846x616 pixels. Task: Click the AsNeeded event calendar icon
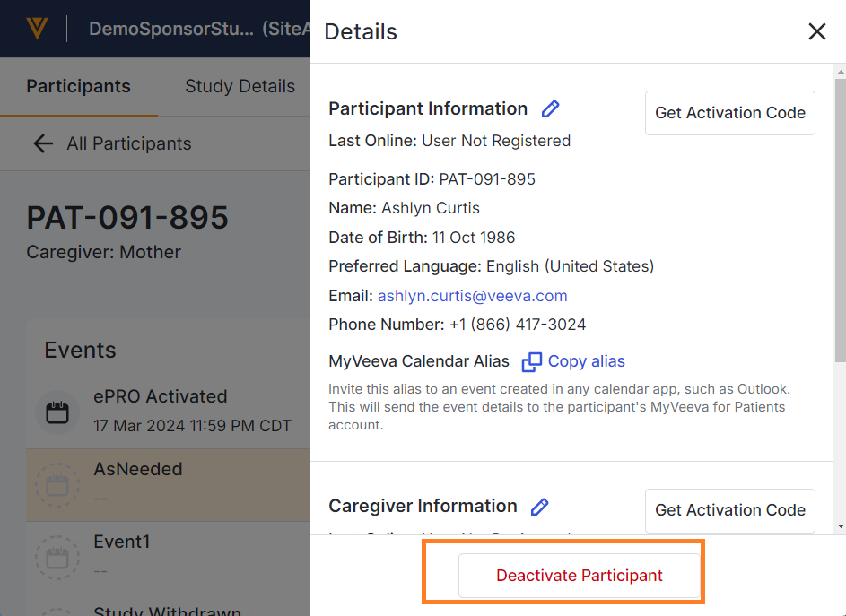(57, 485)
